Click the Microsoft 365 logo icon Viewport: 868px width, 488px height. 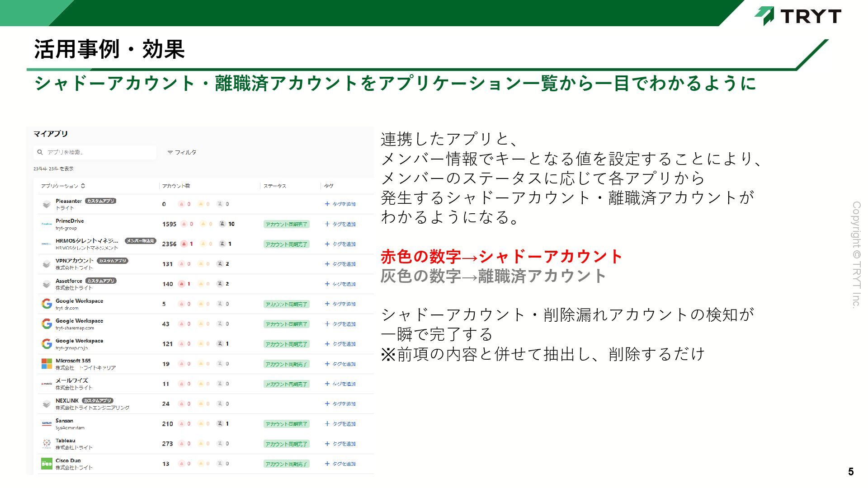pos(47,364)
